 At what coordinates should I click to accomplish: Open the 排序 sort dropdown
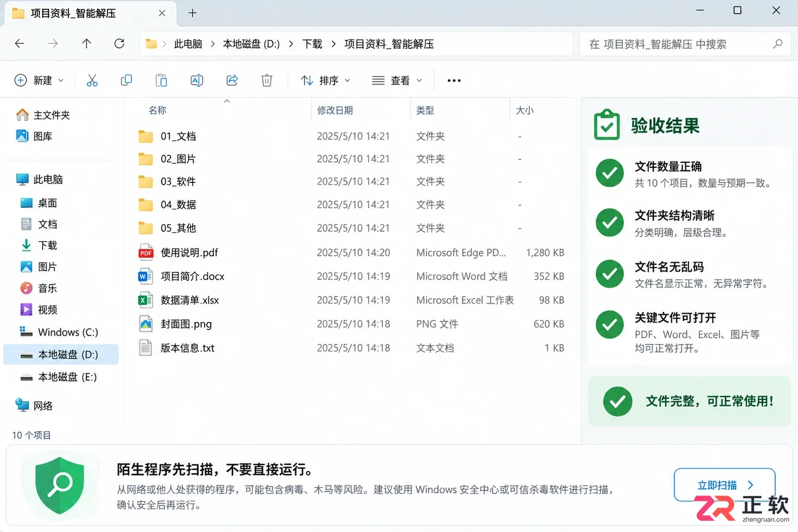point(326,80)
